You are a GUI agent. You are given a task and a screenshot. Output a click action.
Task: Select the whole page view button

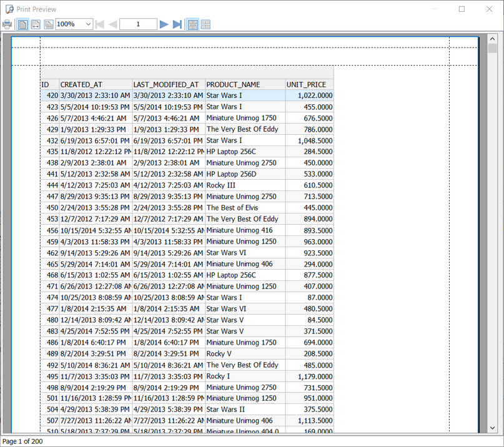coord(22,24)
